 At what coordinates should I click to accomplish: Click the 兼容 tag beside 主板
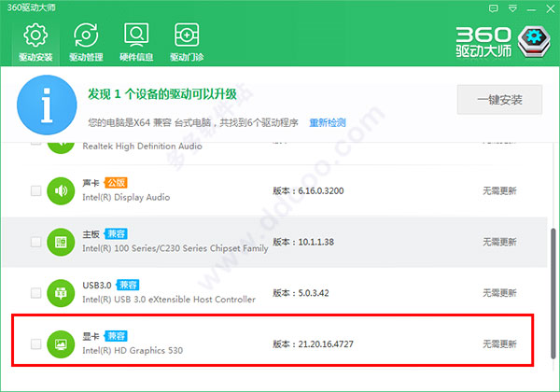tap(116, 234)
